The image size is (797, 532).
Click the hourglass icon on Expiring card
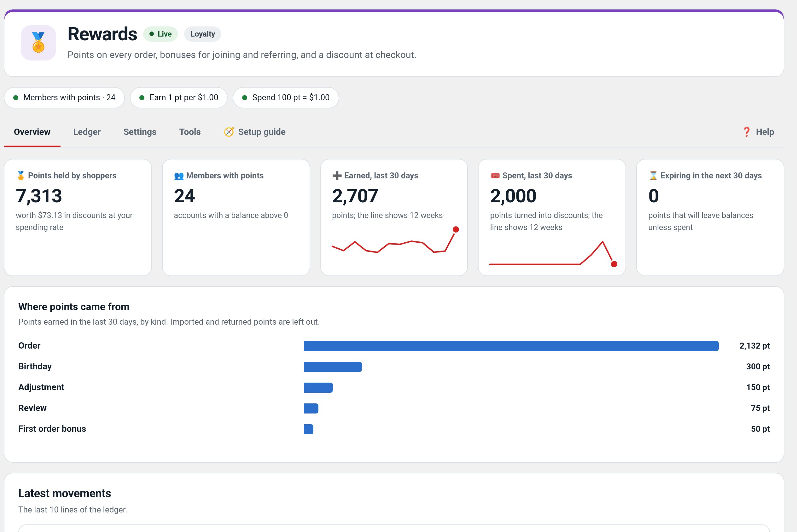[x=653, y=176]
